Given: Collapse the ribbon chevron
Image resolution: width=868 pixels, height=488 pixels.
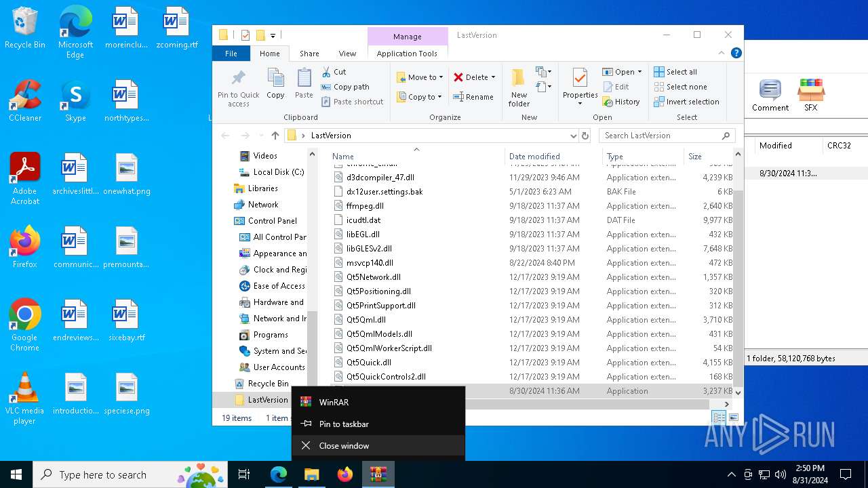Looking at the screenshot, I should pos(722,53).
